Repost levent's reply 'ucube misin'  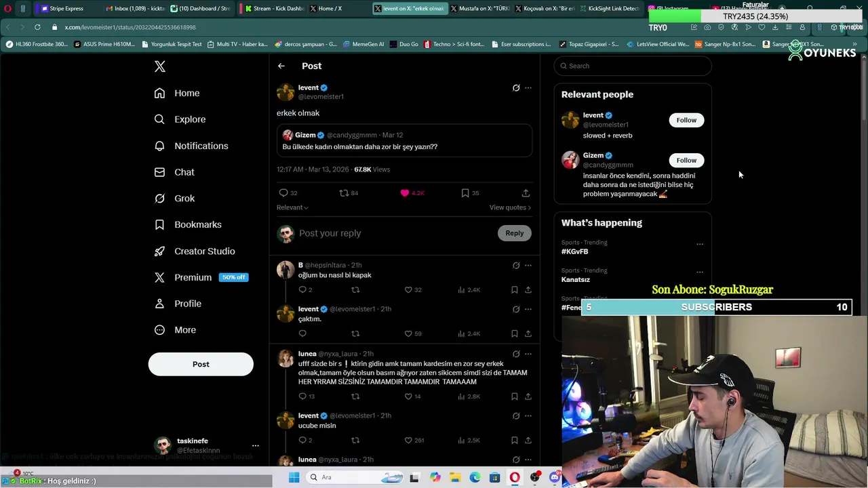(355, 441)
